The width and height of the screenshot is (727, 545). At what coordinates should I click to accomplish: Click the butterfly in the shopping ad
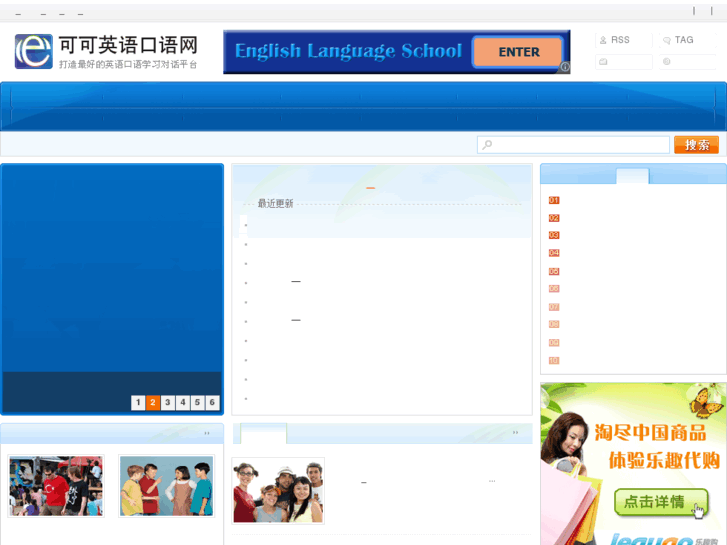(705, 402)
